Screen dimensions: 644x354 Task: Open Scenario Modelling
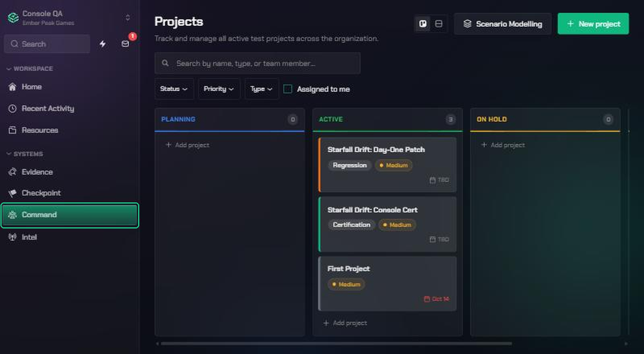coord(503,24)
